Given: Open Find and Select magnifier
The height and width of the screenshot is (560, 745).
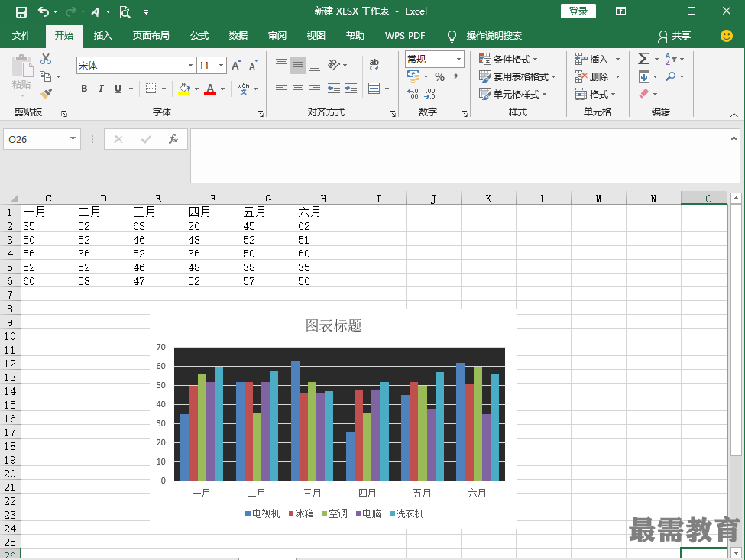Looking at the screenshot, I should [x=670, y=76].
